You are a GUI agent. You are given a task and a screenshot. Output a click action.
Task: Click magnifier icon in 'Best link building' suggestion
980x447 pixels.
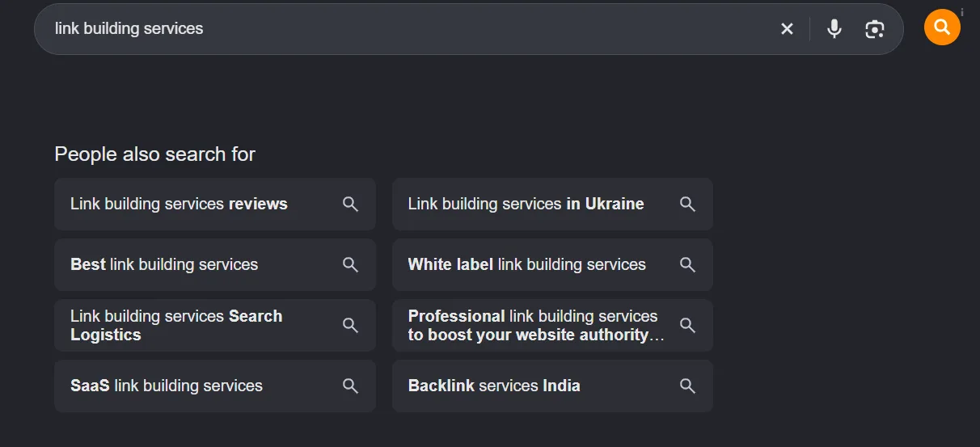(x=350, y=264)
